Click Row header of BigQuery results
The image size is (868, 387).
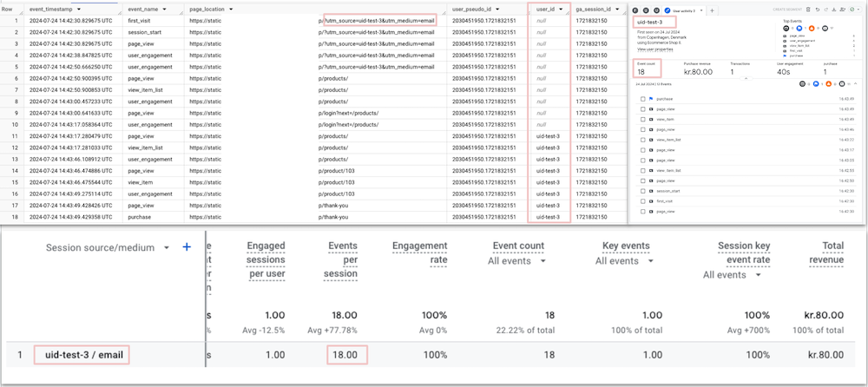coord(7,10)
